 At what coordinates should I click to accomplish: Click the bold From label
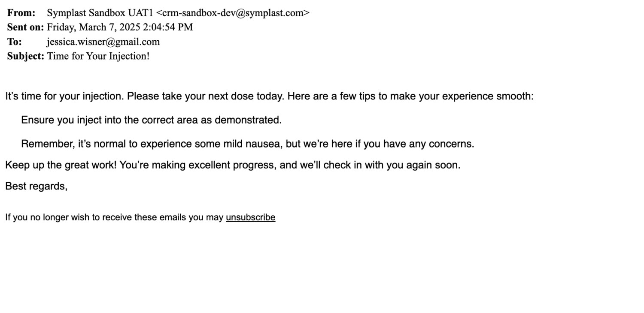[x=21, y=13]
